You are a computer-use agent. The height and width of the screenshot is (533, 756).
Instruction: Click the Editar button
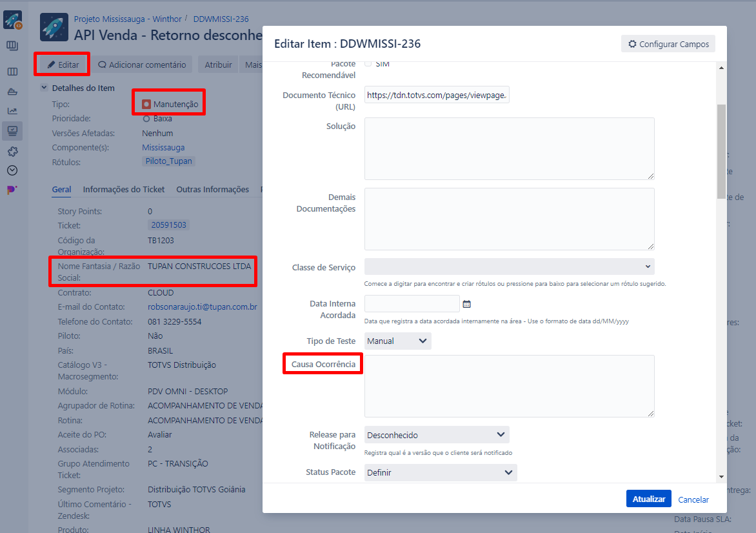63,65
